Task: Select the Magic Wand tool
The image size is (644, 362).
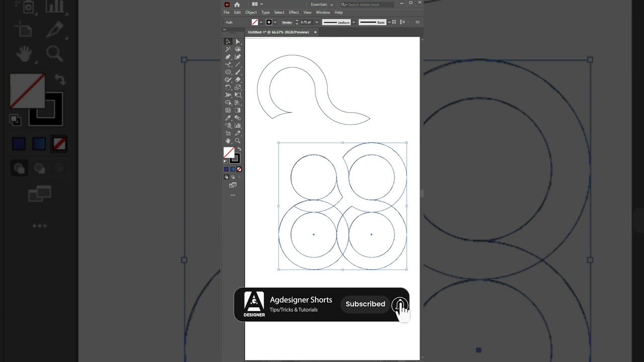Action: [x=228, y=49]
